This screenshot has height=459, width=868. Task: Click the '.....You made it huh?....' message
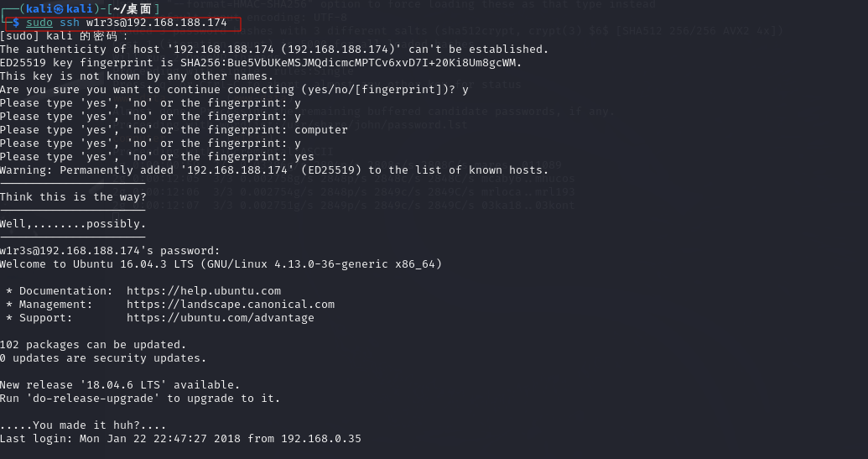(x=83, y=425)
